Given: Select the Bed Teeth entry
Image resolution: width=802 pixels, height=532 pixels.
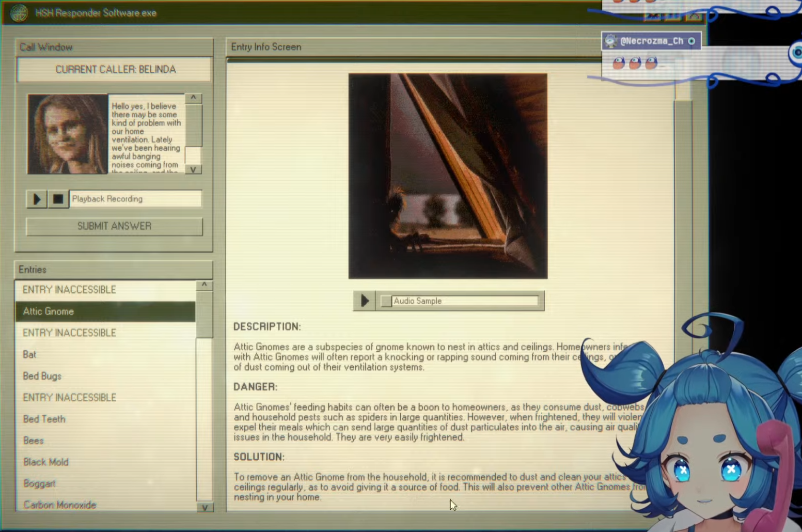Looking at the screenshot, I should tap(105, 419).
